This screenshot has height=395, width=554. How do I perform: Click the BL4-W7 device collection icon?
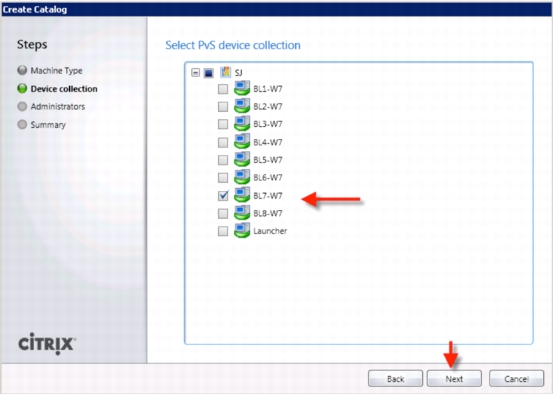click(242, 141)
